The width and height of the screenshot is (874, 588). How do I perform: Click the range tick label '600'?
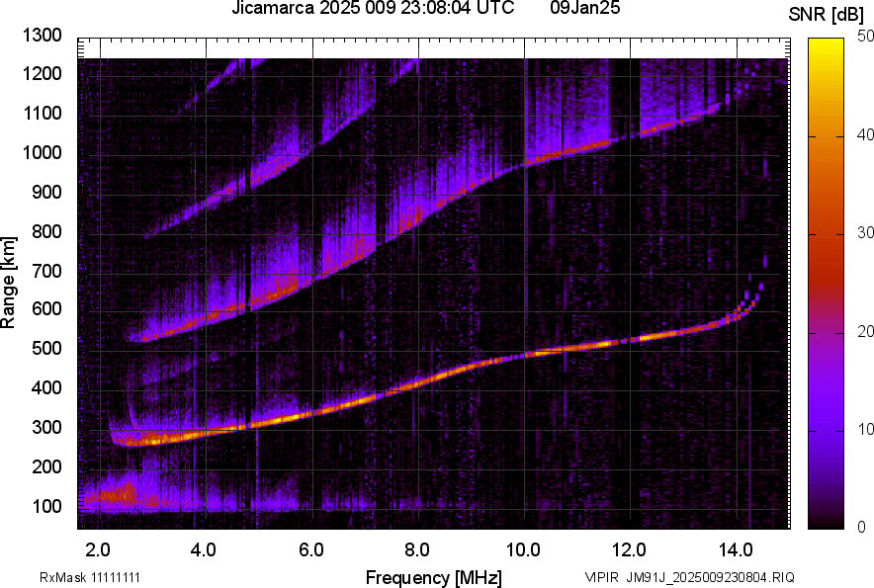point(46,308)
